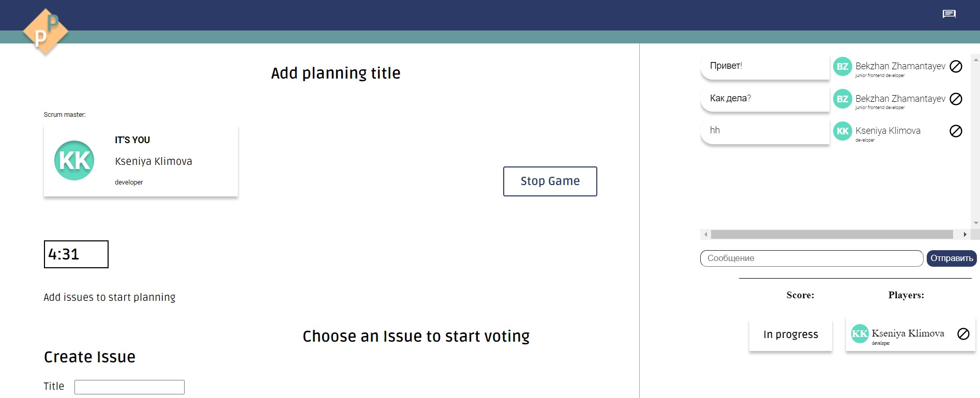980x398 pixels.
Task: Click the KK avatar in the chat
Action: click(x=842, y=131)
